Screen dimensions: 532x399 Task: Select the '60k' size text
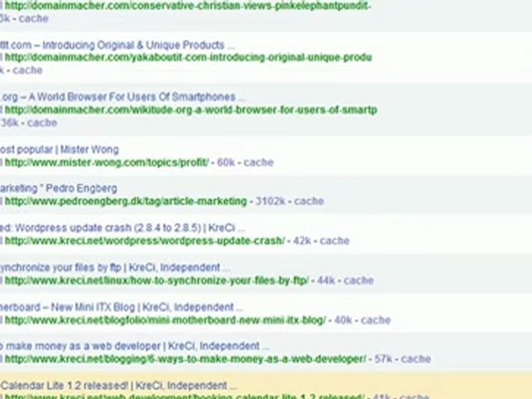[226, 162]
